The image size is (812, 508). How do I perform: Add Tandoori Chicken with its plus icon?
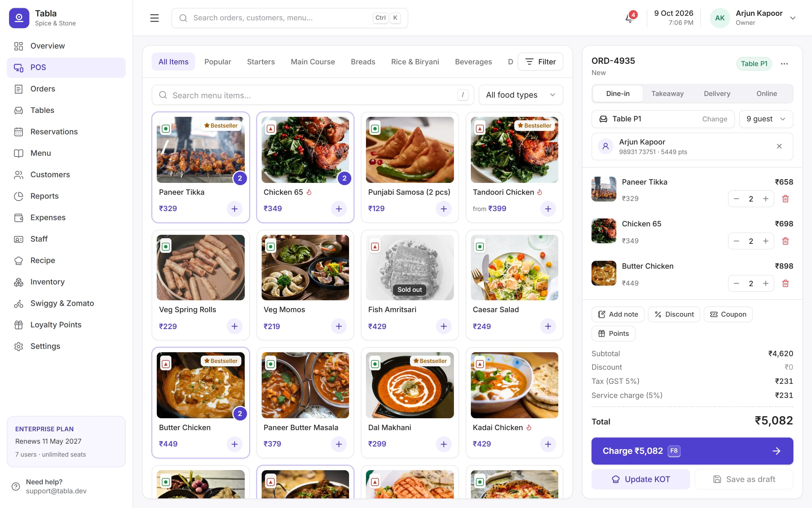pyautogui.click(x=548, y=209)
